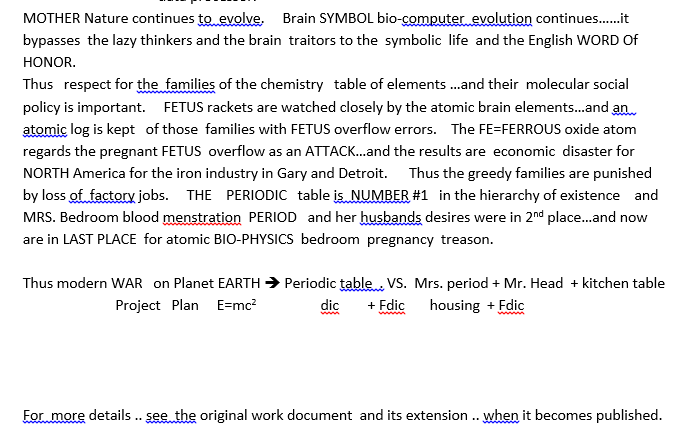
Task: Click the underlined phrase "to evolve."
Action: [231, 19]
